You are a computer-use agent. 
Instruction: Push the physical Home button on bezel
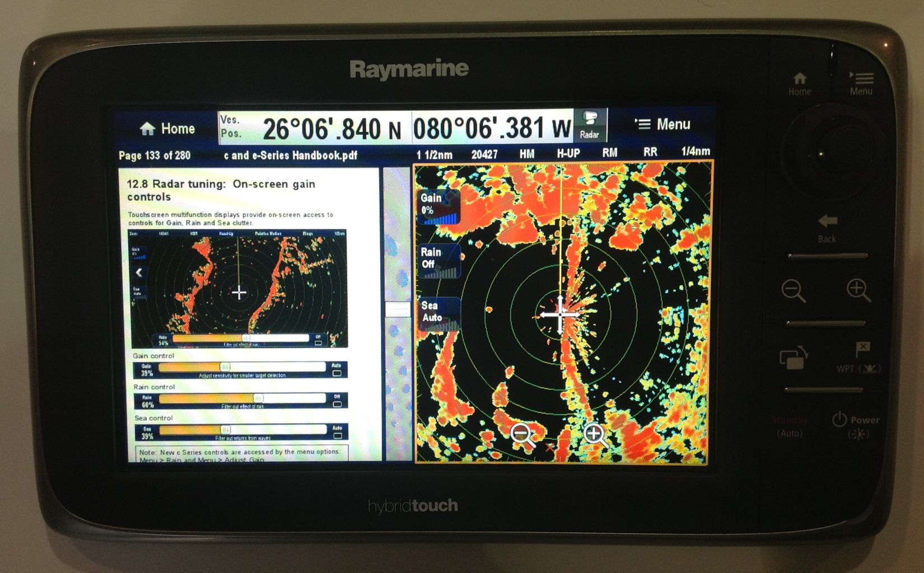[x=800, y=84]
